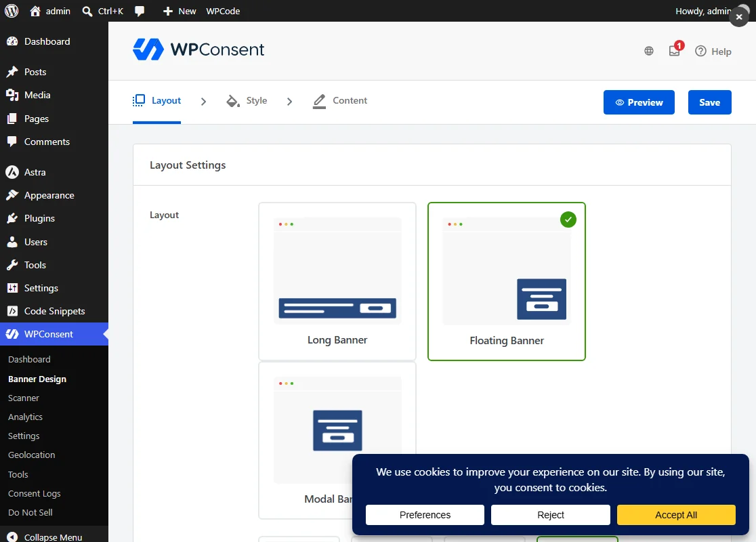Image resolution: width=756 pixels, height=542 pixels.
Task: Open Pages in the admin sidebar
Action: coord(54,119)
